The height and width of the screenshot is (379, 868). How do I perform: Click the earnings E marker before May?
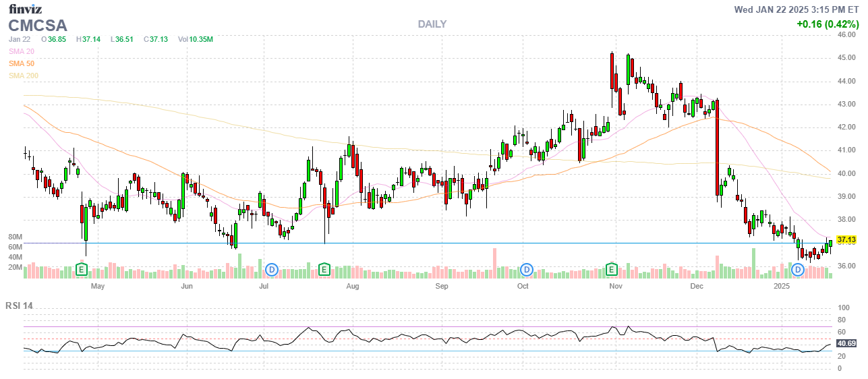pos(82,270)
